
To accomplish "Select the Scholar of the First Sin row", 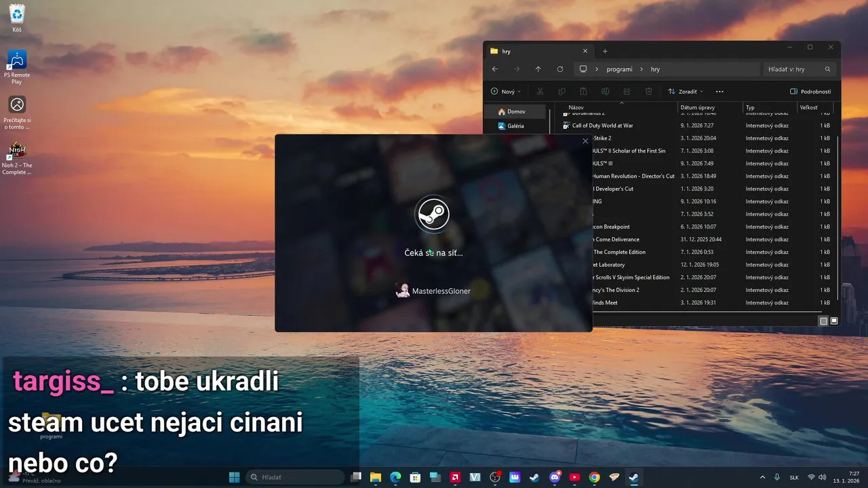I will pyautogui.click(x=713, y=151).
